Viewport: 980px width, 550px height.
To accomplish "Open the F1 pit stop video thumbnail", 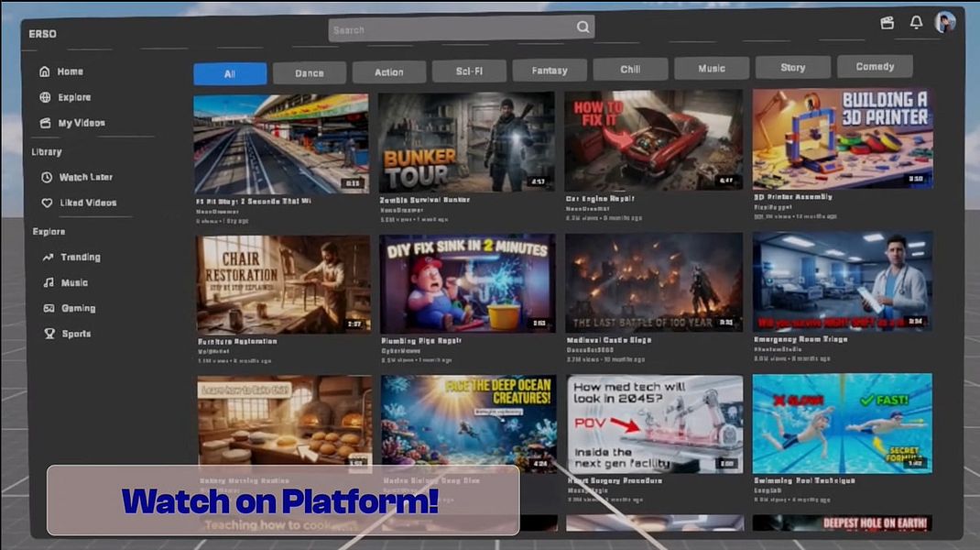I will pos(281,144).
